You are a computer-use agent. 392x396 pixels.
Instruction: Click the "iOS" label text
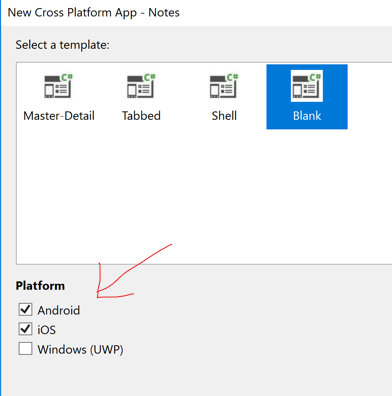coord(47,330)
